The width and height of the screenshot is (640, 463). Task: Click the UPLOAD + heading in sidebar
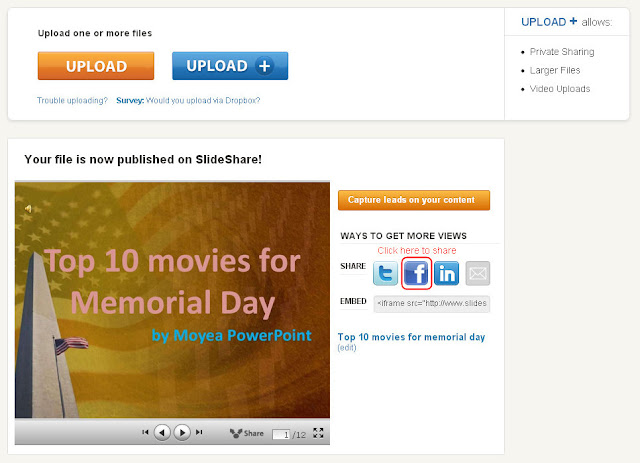549,22
